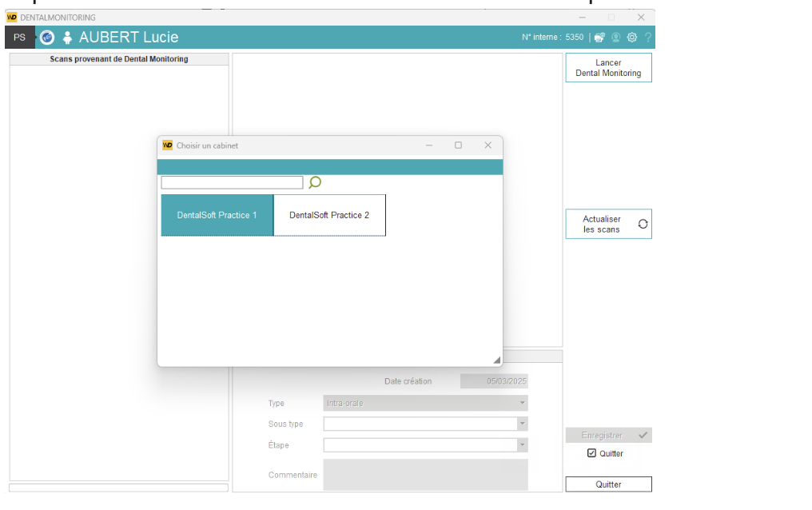Close the Choisir un cabinet dialog
The height and width of the screenshot is (510, 812).
(488, 145)
